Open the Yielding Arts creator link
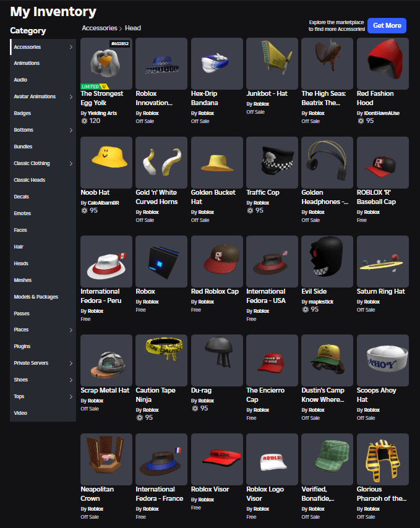420x528 pixels. click(x=102, y=113)
